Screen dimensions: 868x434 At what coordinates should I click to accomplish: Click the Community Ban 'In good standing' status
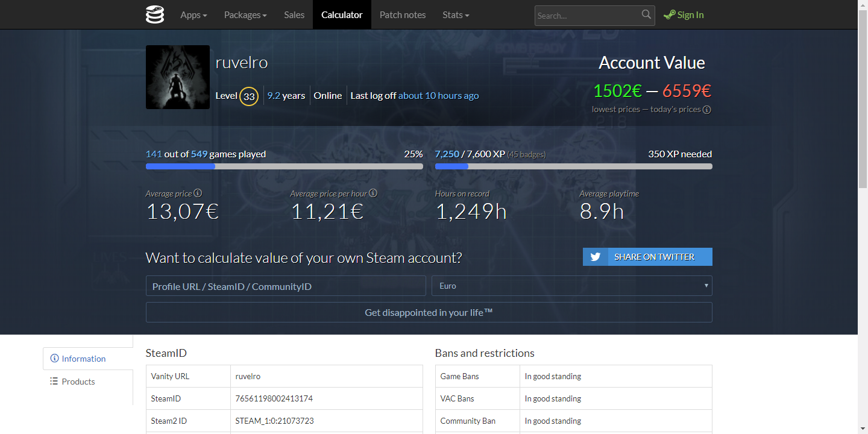553,421
